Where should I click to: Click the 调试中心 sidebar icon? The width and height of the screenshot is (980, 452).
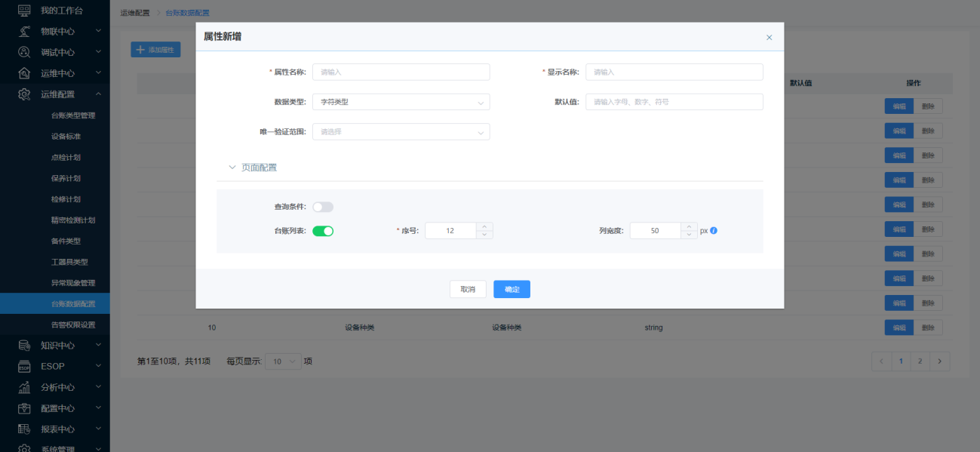[x=24, y=52]
